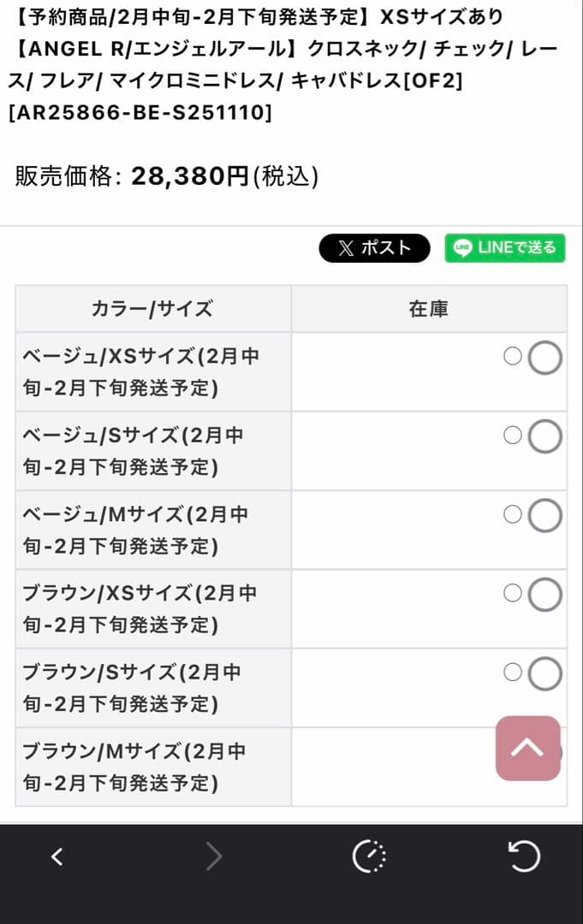Send the product with LINEで送る button
The image size is (583, 924).
505,247
